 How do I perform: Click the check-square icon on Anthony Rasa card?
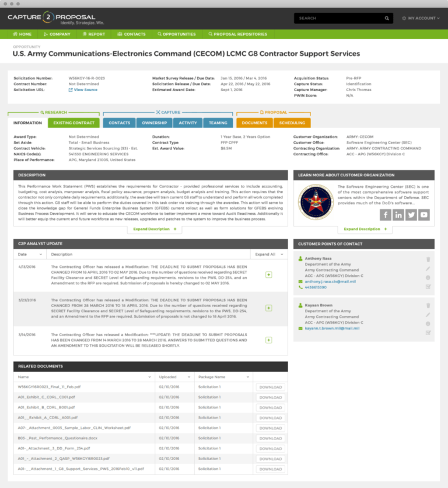pyautogui.click(x=428, y=287)
